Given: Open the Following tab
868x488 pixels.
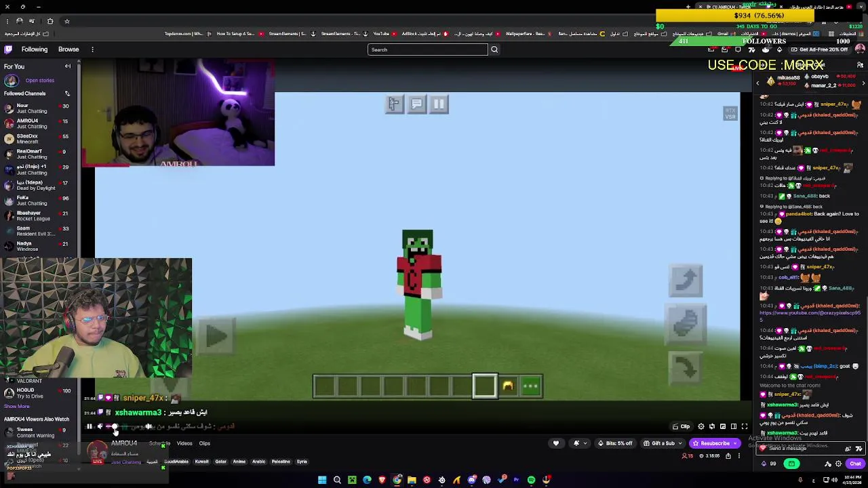Looking at the screenshot, I should (x=35, y=49).
